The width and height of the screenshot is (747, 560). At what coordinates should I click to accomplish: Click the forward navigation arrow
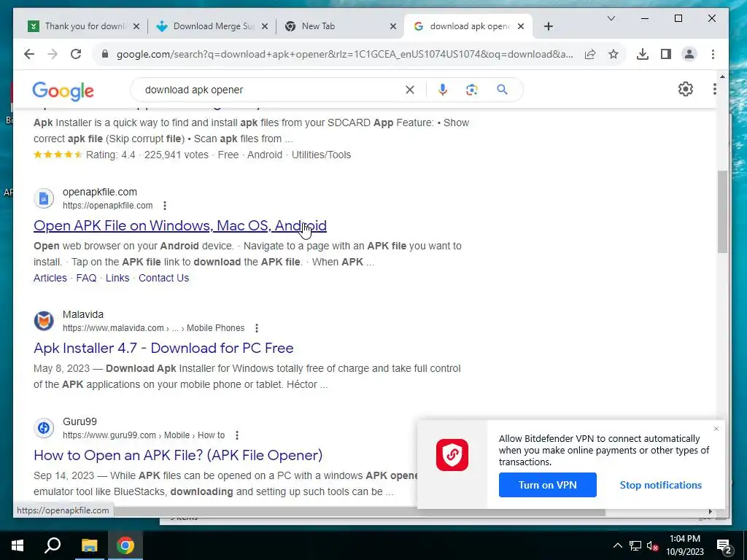coord(53,54)
